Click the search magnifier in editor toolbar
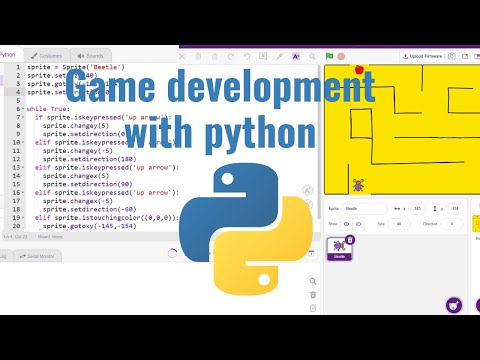Viewport: 480px width, 360px height. [x=312, y=56]
